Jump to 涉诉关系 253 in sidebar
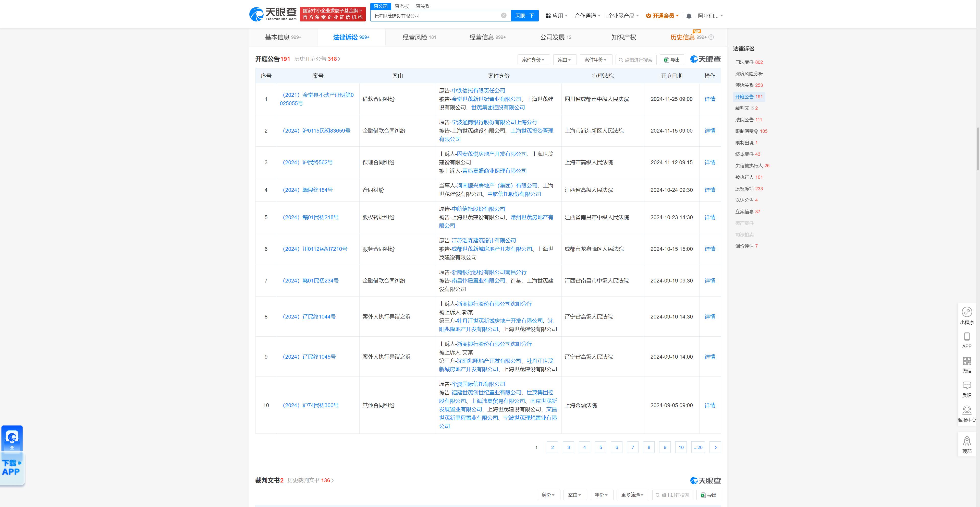 click(x=749, y=85)
